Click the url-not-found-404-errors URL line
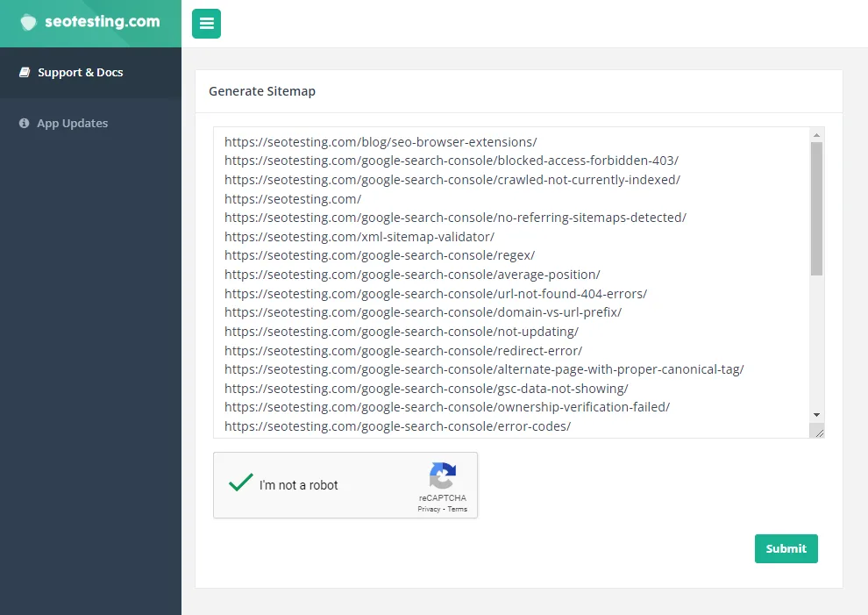This screenshot has width=868, height=615. click(x=436, y=294)
